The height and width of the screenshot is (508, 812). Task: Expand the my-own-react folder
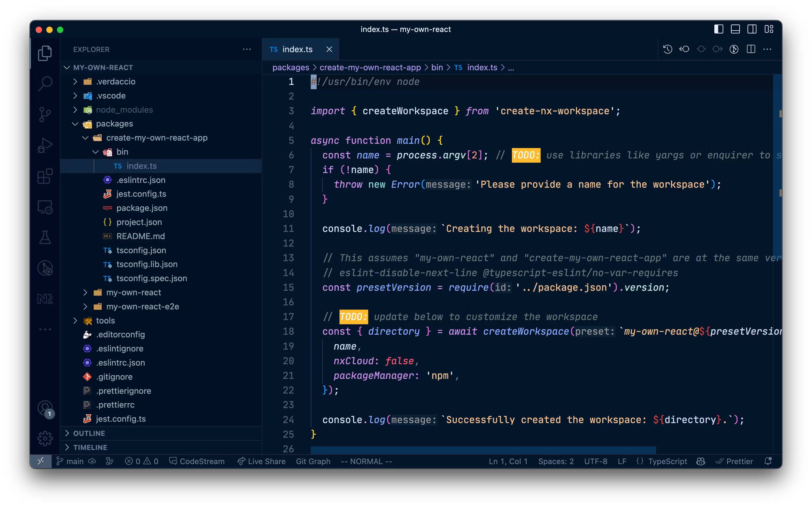133,293
